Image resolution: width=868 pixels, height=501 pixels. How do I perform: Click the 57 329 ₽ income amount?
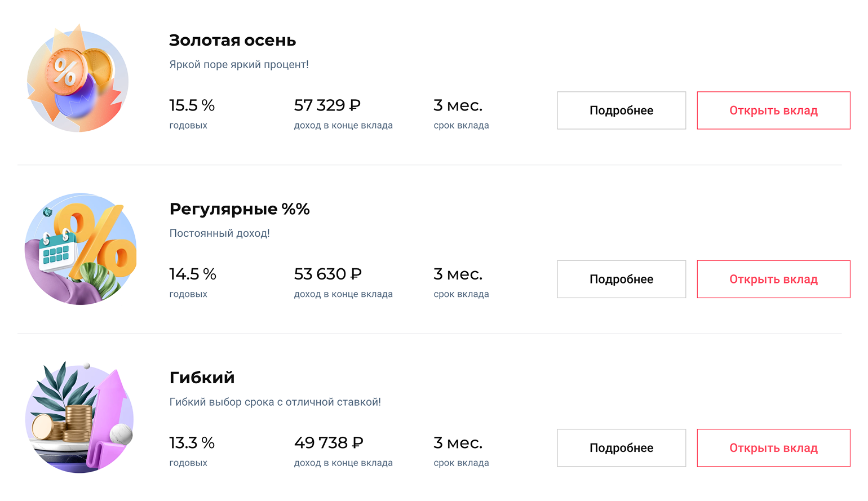327,105
